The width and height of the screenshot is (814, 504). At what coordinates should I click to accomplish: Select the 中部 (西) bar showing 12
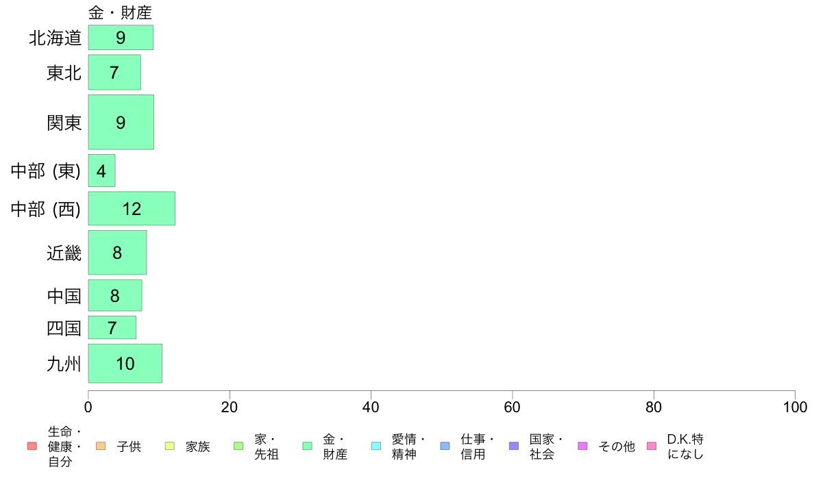132,209
